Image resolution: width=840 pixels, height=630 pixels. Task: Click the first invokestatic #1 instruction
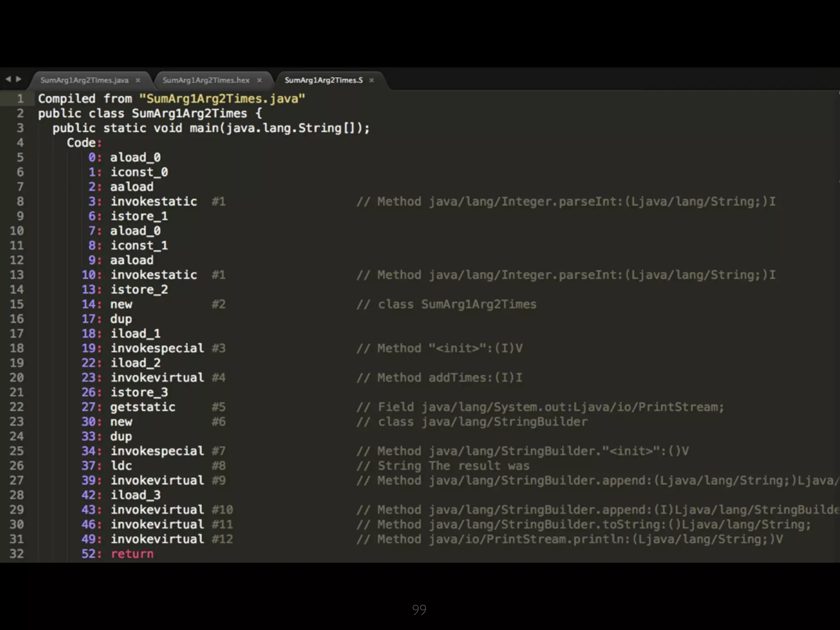tap(154, 201)
